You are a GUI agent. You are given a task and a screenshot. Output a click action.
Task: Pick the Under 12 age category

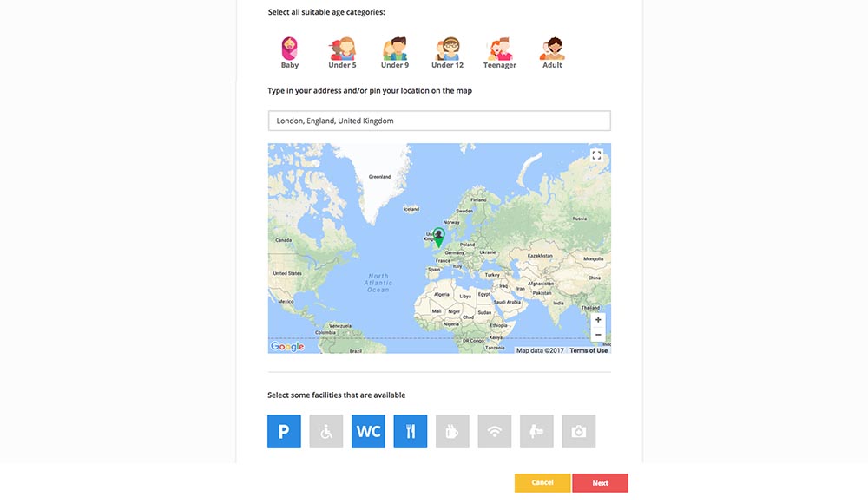447,53
